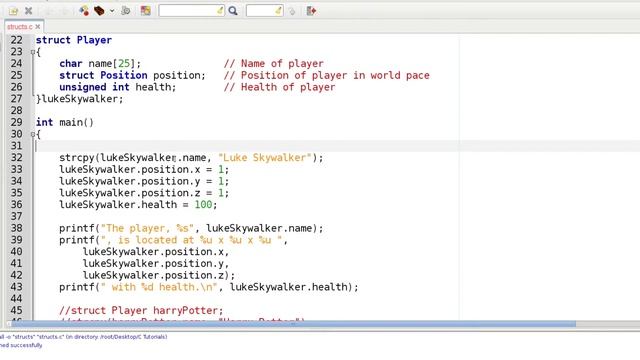Click the strcpy call on line 32
This screenshot has height=360, width=640.
[x=191, y=158]
